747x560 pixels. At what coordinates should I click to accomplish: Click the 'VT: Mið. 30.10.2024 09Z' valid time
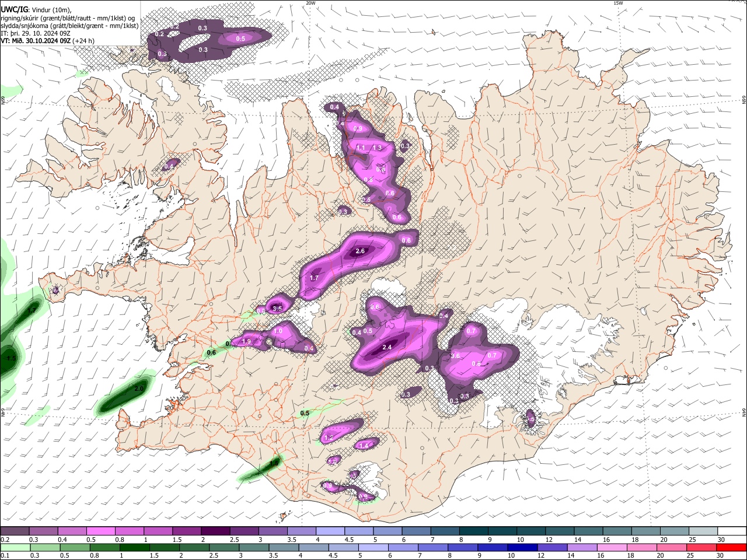(36, 41)
